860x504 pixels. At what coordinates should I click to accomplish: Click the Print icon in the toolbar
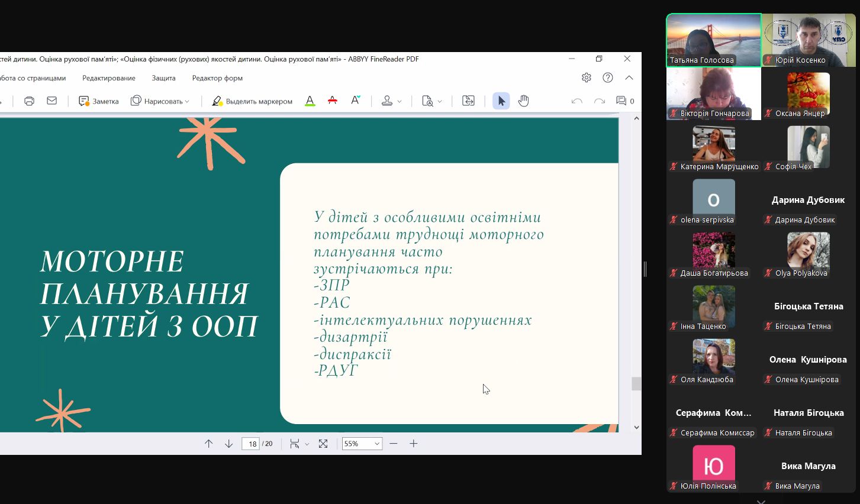[x=29, y=101]
